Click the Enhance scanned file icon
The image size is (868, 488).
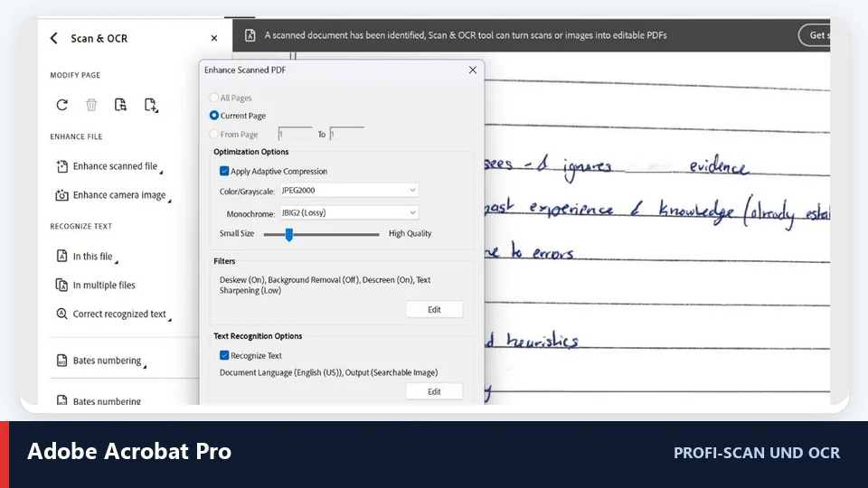click(x=62, y=166)
